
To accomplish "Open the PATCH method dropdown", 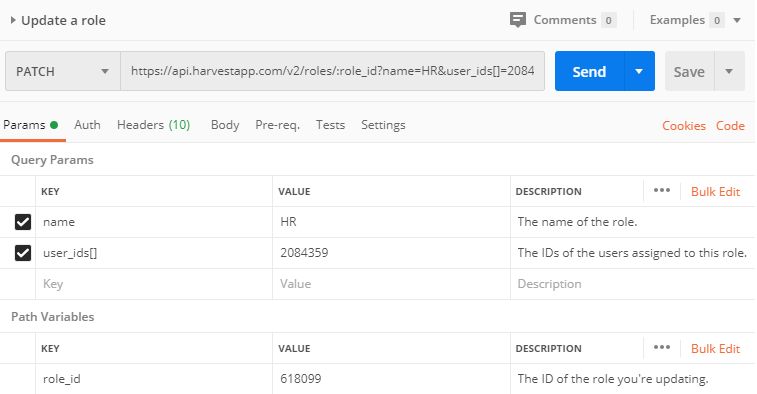I will [x=63, y=71].
